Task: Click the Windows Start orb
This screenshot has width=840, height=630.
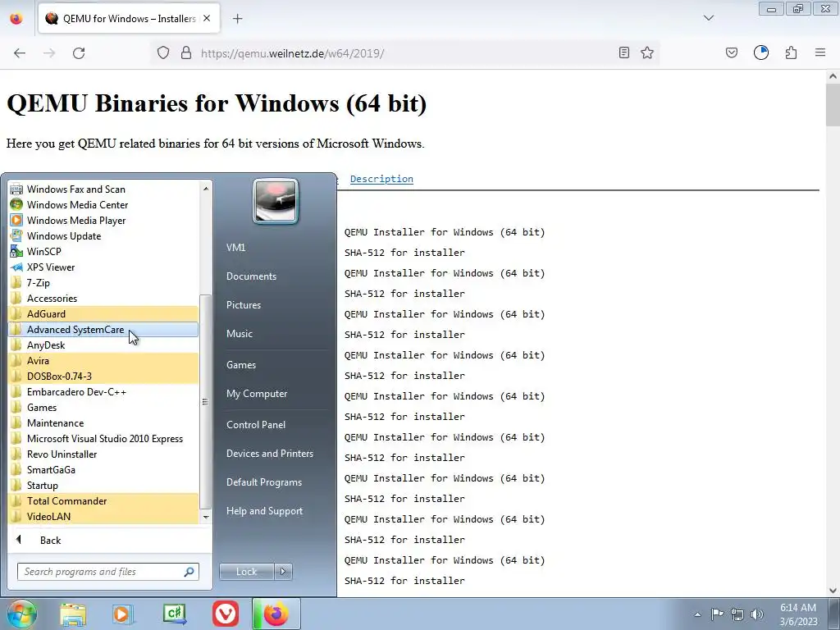Action: [x=22, y=614]
